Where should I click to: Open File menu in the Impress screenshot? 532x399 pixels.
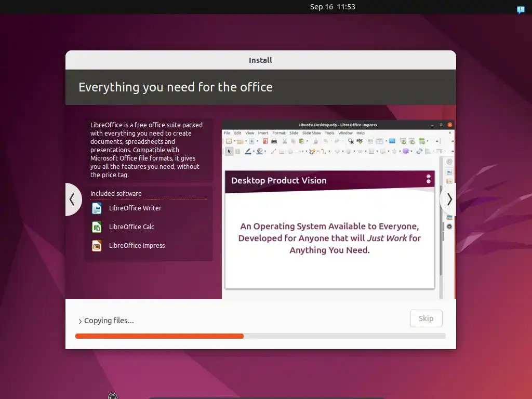tap(227, 133)
